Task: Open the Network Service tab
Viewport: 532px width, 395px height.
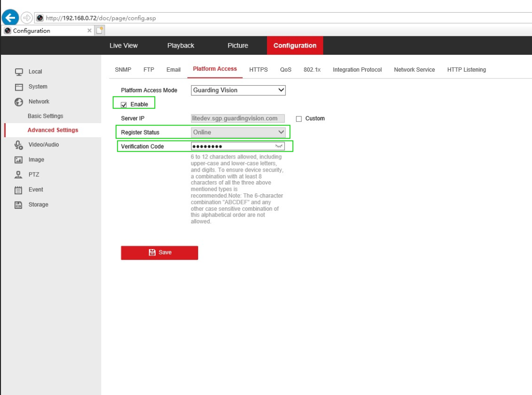Action: 414,70
